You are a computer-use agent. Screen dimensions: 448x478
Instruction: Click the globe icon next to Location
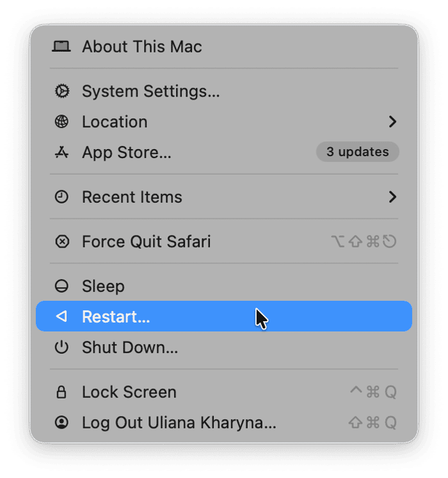(61, 122)
